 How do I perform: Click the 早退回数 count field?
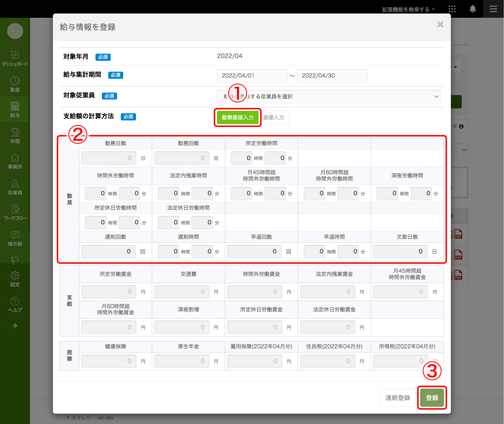point(254,252)
